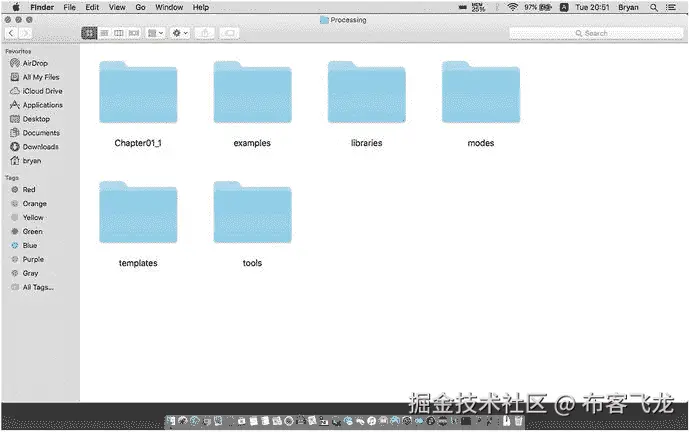Open the Window menu
Screen dimensions: 690x432
169,7
